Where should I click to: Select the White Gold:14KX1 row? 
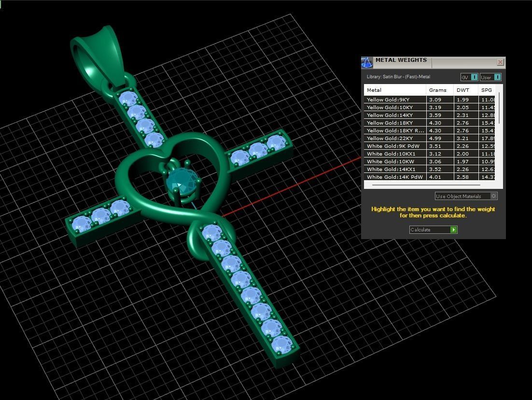point(430,169)
